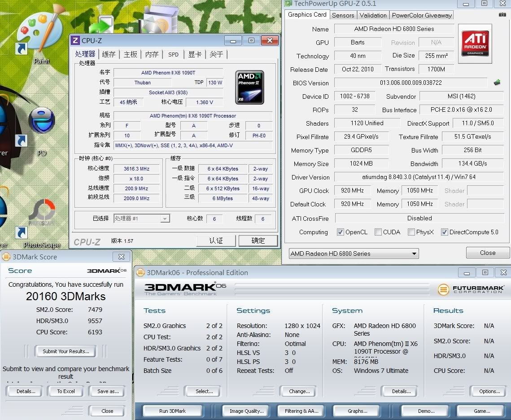511x420 pixels.
Task: Toggle the PhysX checkbox in GPU-Z
Action: pyautogui.click(x=411, y=232)
